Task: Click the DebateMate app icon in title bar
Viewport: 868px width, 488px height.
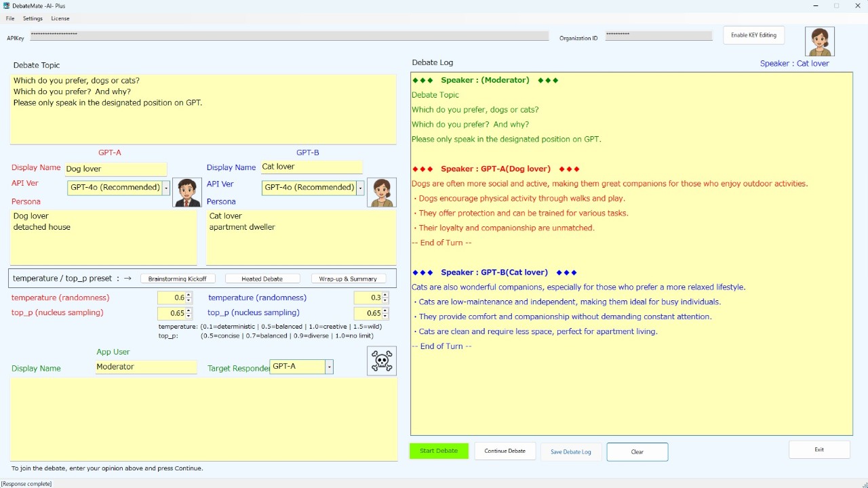Action: pos(6,6)
